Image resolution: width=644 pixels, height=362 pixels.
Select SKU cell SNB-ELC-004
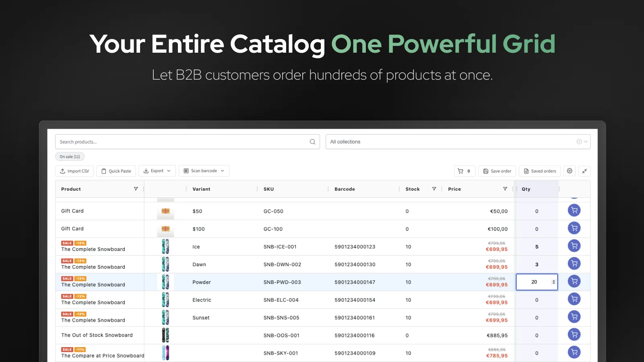pyautogui.click(x=281, y=300)
